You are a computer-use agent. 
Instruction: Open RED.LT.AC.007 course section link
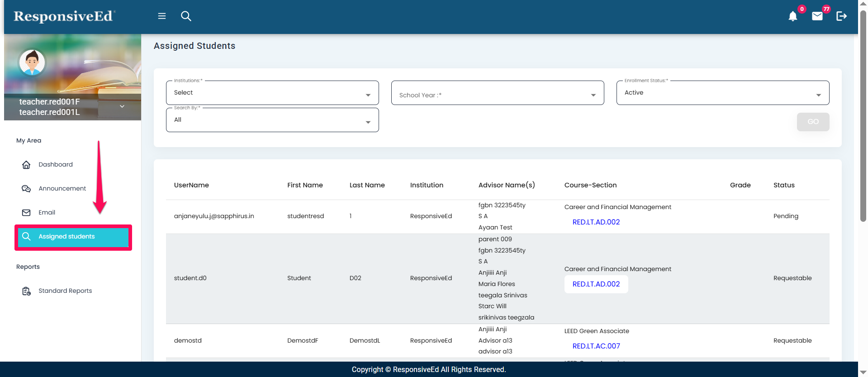pyautogui.click(x=596, y=346)
